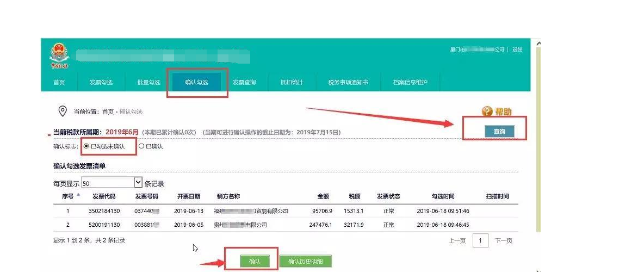
Task: Click amount 95706.9
Action: click(322, 211)
